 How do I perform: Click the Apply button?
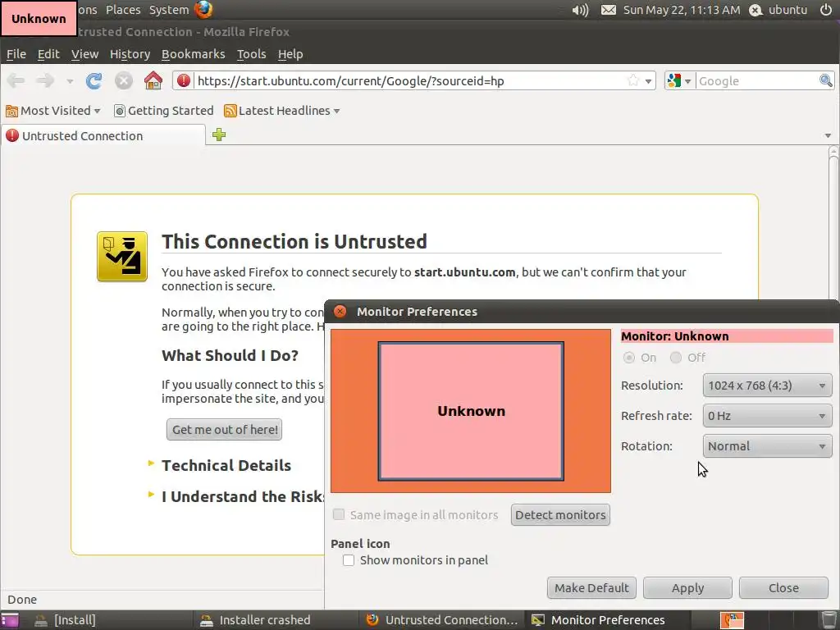(687, 587)
